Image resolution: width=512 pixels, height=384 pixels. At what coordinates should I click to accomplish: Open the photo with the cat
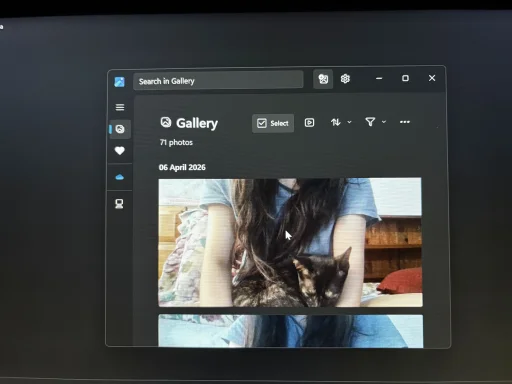tap(290, 242)
